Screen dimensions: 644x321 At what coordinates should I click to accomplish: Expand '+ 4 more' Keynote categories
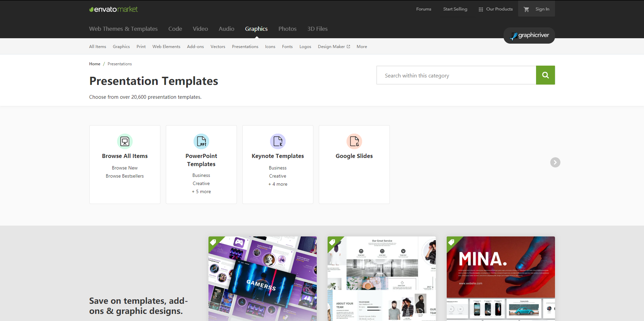coord(278,184)
